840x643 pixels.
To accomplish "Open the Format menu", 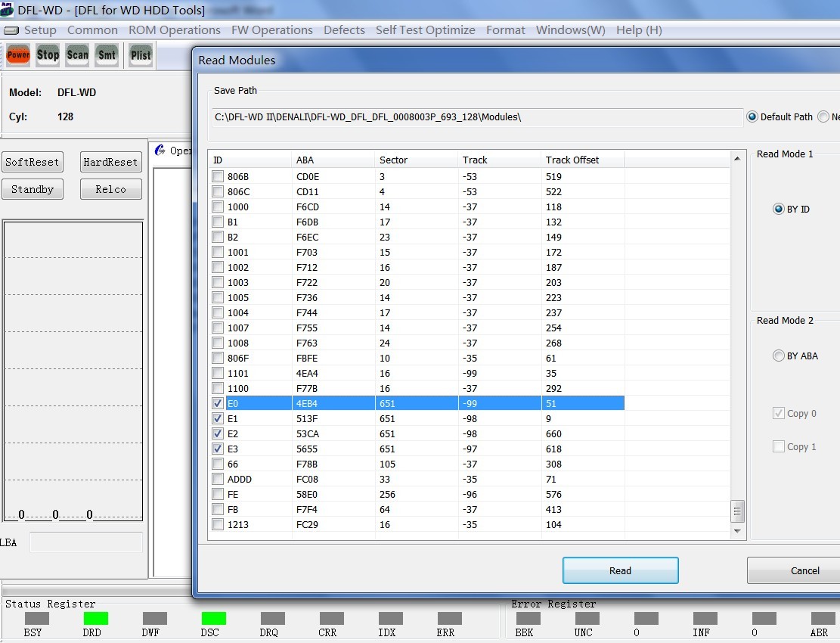I will (505, 30).
